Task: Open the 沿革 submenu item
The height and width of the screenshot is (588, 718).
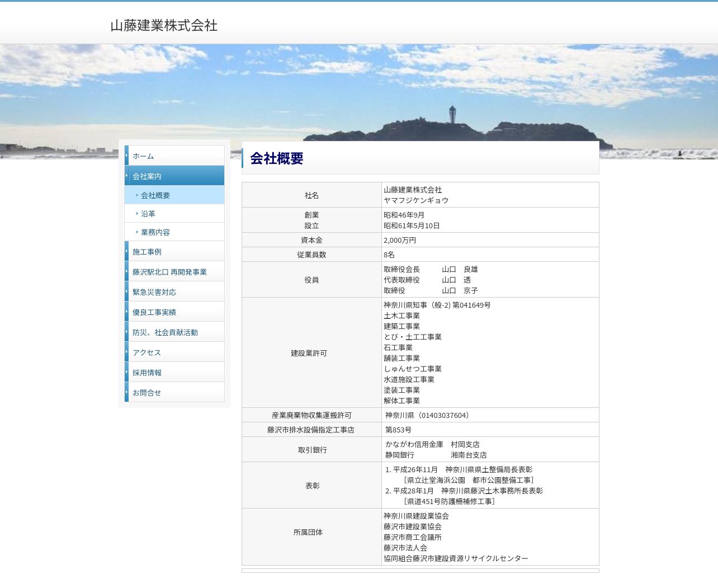Action: [x=174, y=214]
